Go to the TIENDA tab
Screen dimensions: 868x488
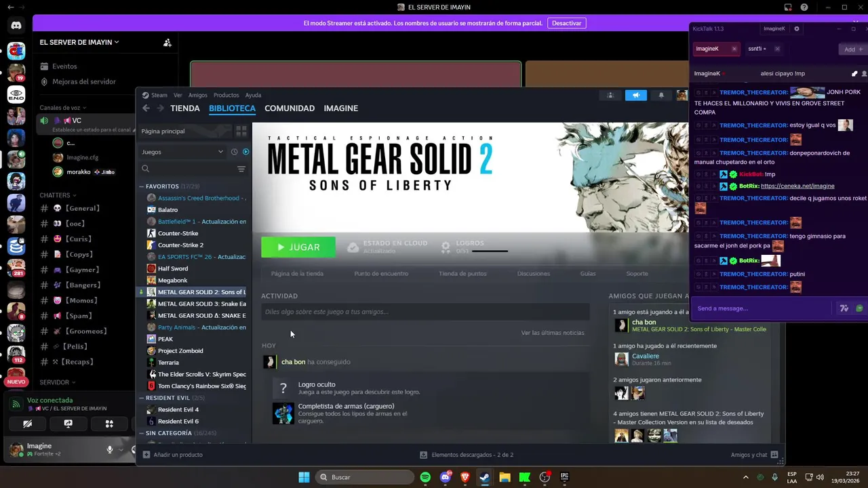pos(185,108)
